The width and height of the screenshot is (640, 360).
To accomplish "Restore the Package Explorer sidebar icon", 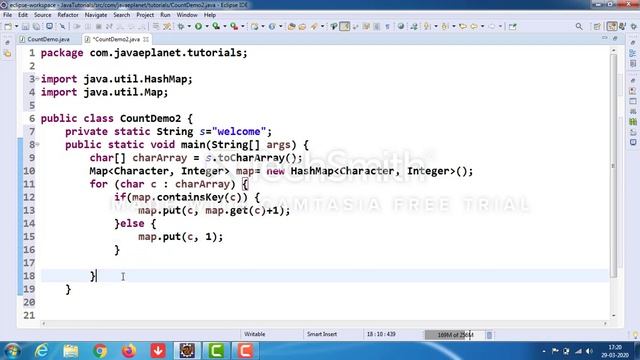I will click(x=8, y=53).
